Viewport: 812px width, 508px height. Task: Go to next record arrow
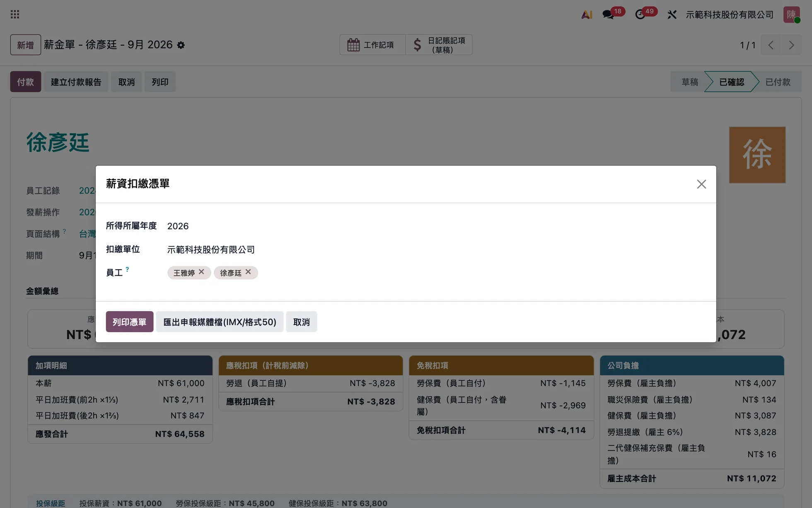pyautogui.click(x=791, y=45)
